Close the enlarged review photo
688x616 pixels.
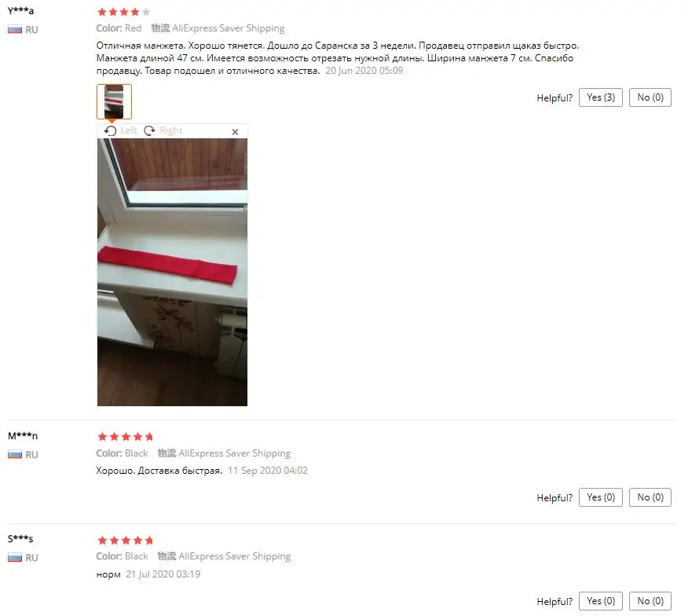pyautogui.click(x=235, y=132)
